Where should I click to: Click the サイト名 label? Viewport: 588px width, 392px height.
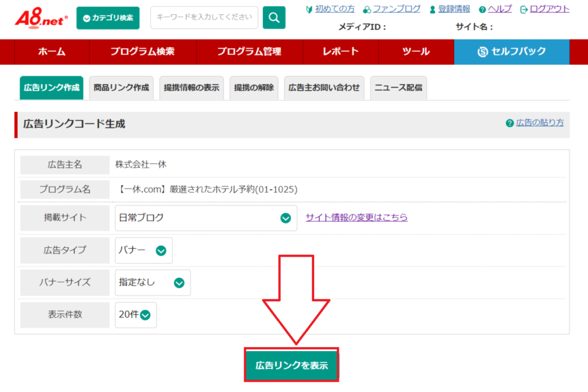[474, 27]
